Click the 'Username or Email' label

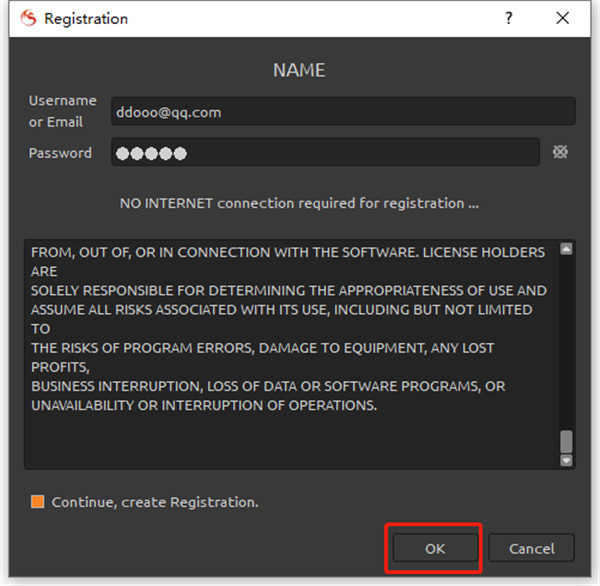pos(62,111)
